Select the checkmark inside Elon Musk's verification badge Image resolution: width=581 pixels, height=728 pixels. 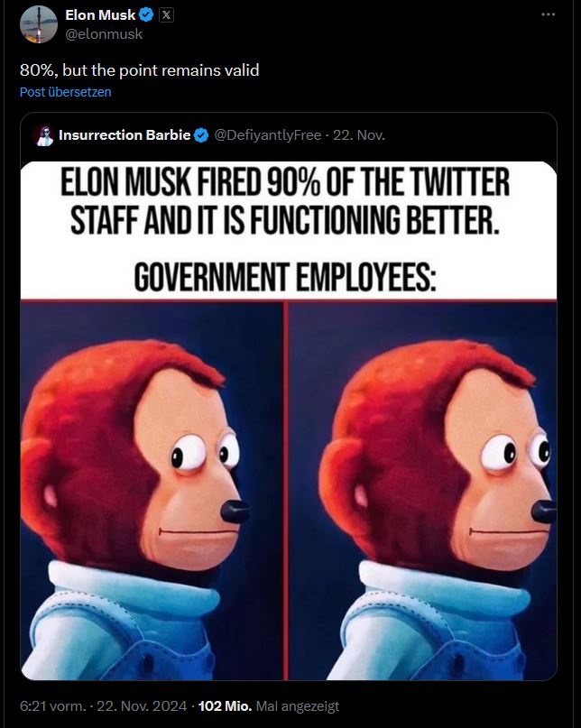pos(144,14)
